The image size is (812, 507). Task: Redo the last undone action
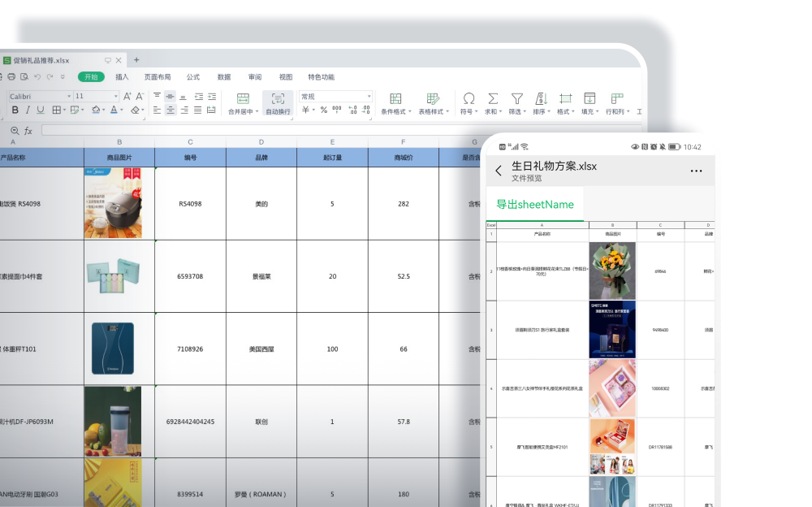50,76
